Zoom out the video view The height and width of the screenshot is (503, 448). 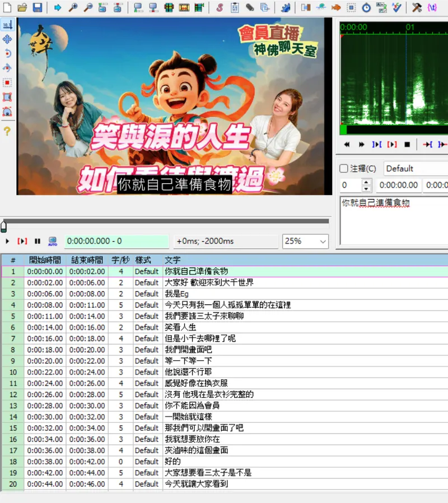[x=88, y=7]
